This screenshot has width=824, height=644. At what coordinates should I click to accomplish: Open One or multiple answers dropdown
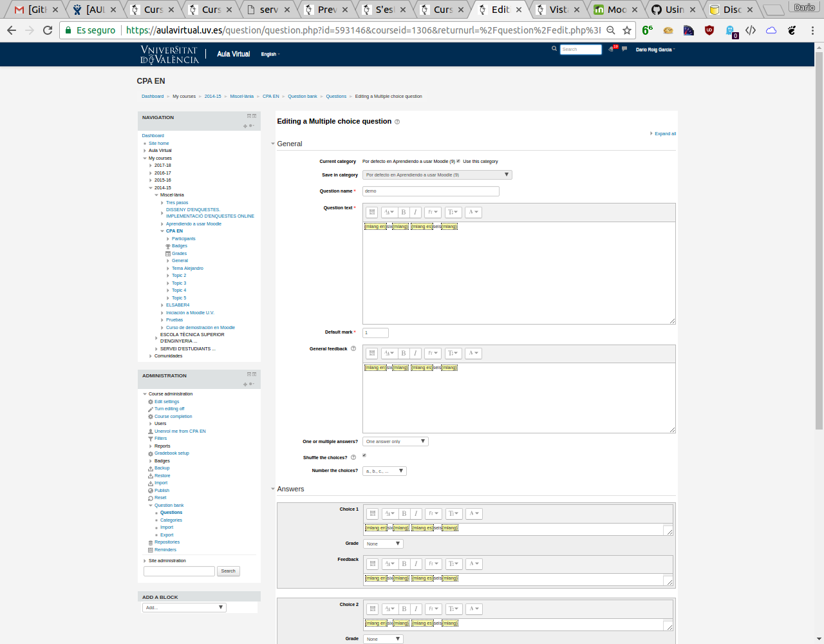[395, 442]
